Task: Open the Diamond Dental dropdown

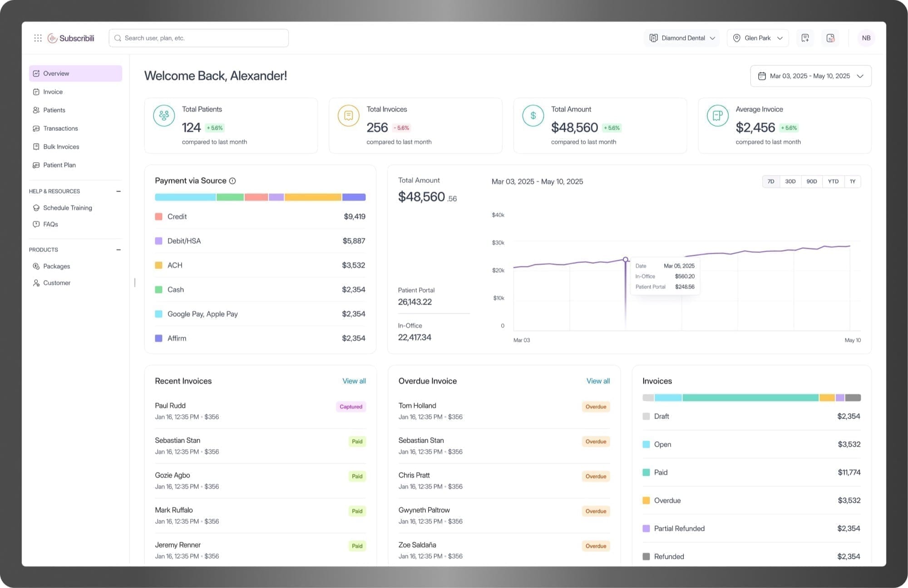Action: pos(682,38)
